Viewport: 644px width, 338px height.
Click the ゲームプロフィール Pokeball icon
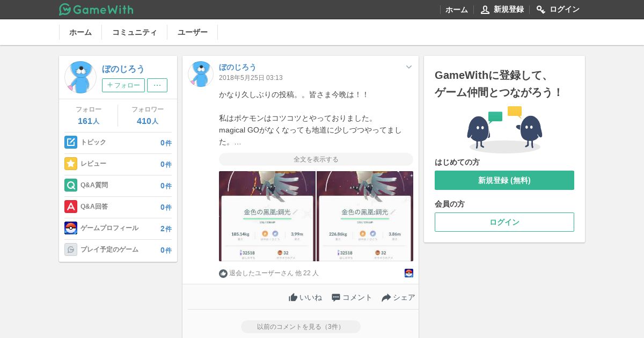[71, 228]
